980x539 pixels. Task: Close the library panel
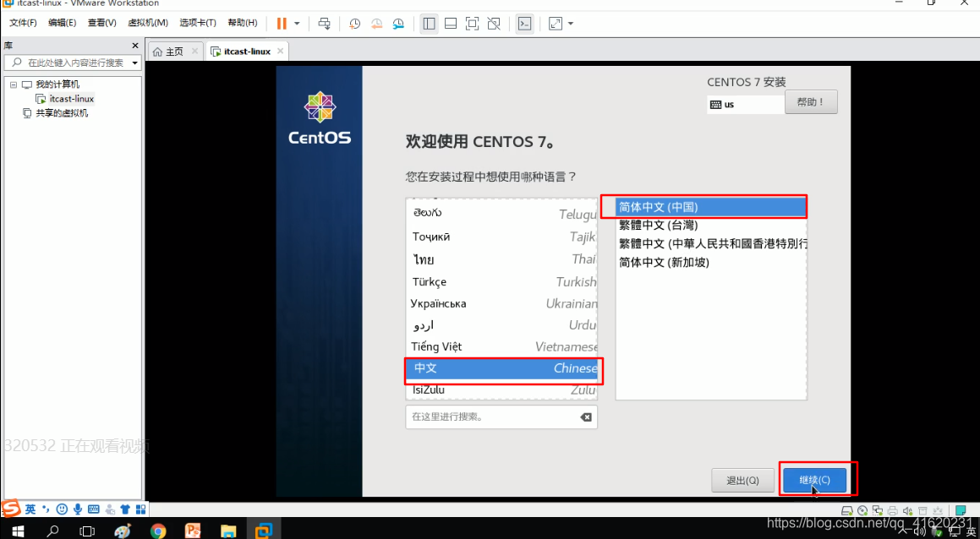[135, 46]
